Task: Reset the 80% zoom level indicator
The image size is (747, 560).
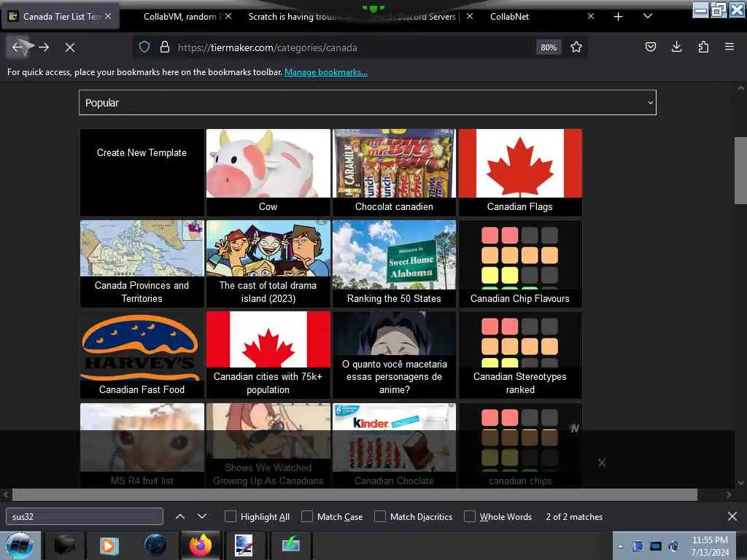Action: pyautogui.click(x=549, y=47)
